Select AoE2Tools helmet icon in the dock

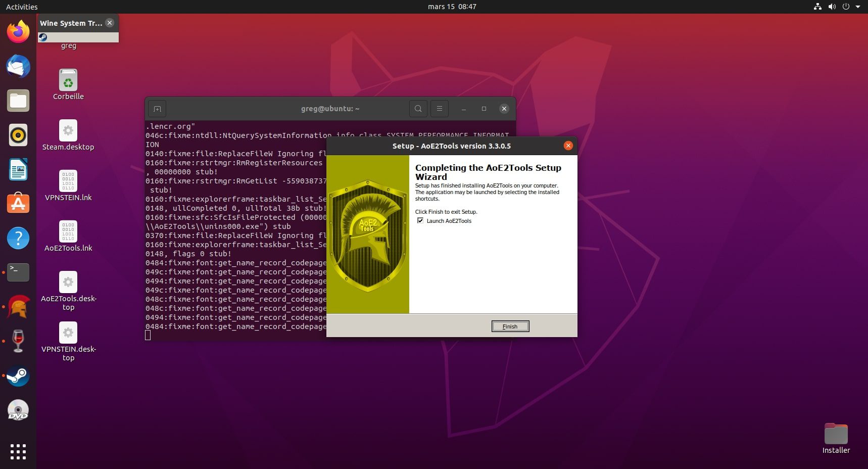point(18,307)
